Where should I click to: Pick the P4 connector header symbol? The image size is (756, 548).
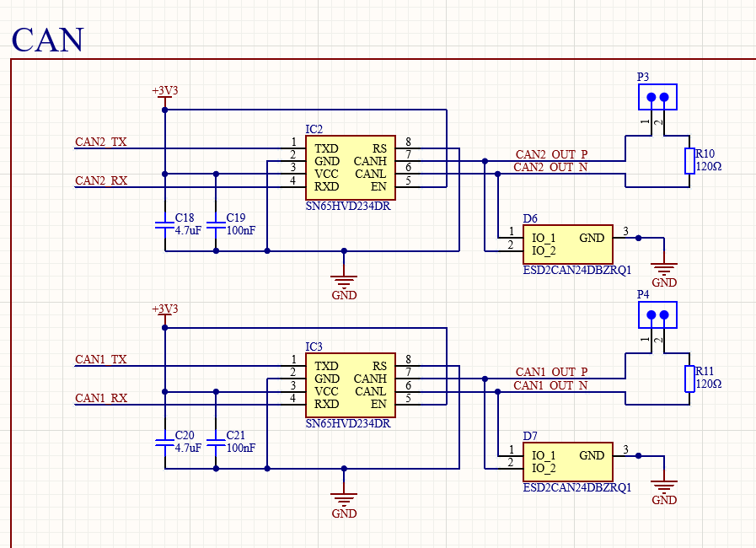[657, 316]
